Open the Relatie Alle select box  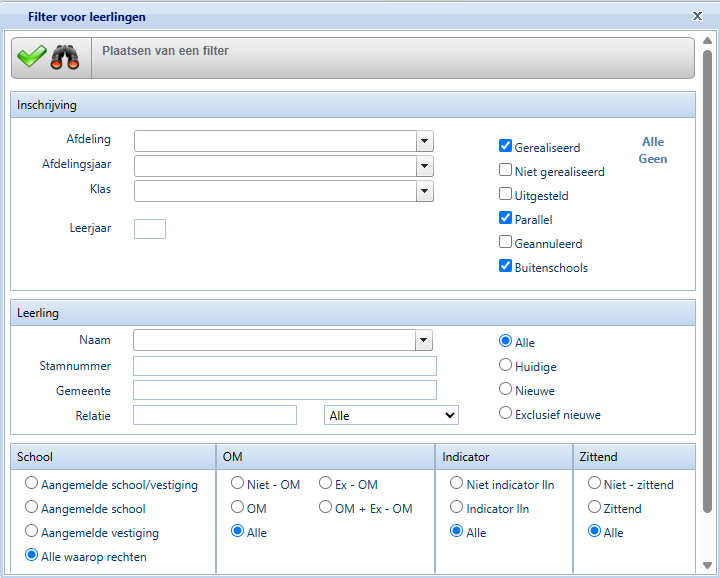pos(391,415)
